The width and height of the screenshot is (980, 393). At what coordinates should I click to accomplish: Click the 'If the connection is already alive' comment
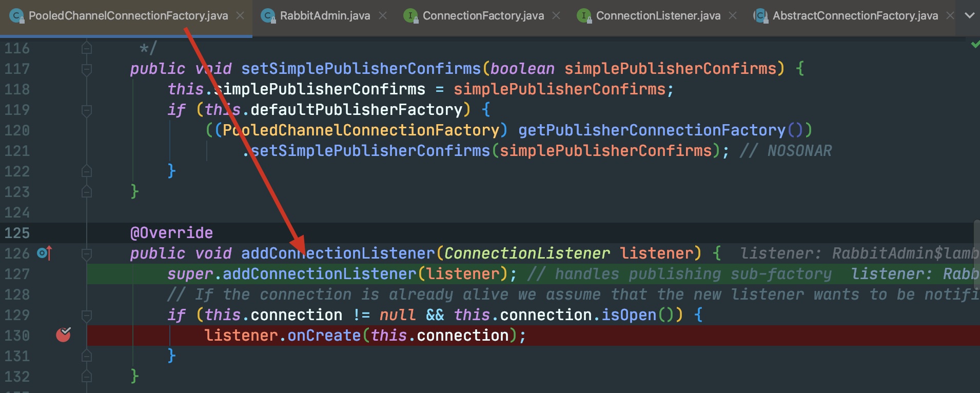[x=573, y=294]
